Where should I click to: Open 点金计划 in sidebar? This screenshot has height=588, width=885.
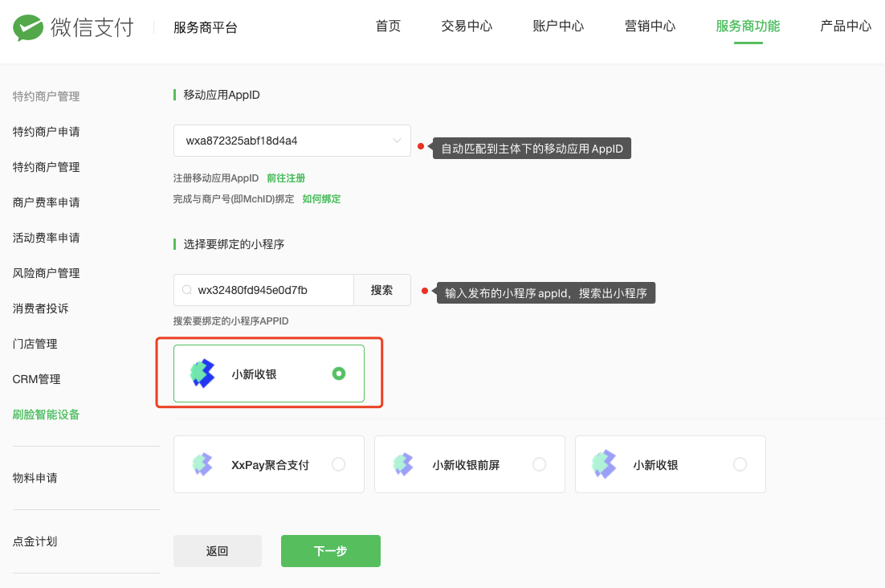tap(35, 541)
